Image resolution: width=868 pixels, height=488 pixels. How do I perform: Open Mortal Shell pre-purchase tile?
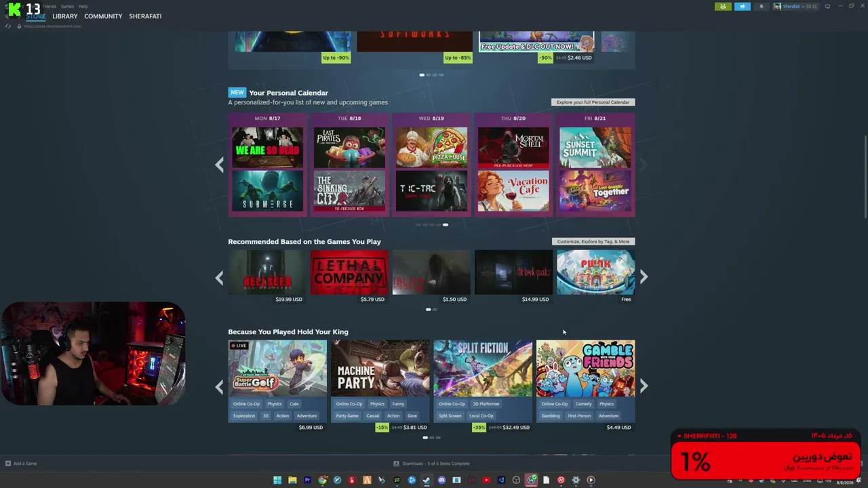513,147
